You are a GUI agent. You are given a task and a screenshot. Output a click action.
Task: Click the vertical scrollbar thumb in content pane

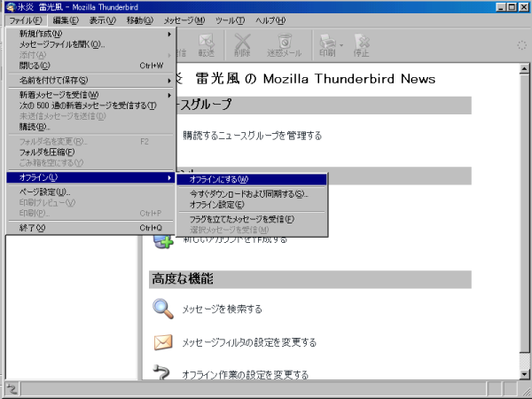coord(524,213)
